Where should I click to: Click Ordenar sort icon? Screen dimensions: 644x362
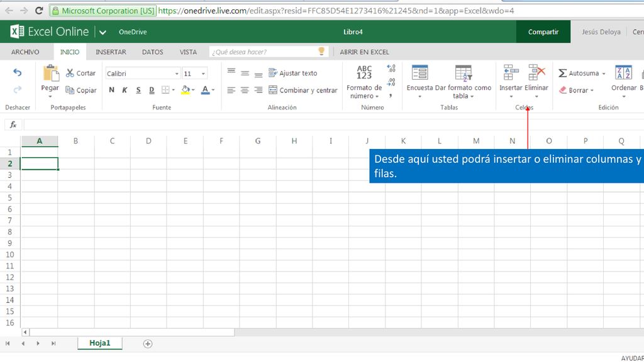tap(623, 73)
